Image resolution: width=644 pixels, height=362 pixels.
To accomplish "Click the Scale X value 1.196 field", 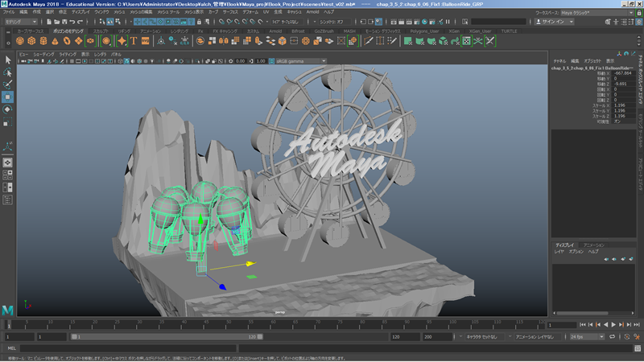I will point(624,105).
